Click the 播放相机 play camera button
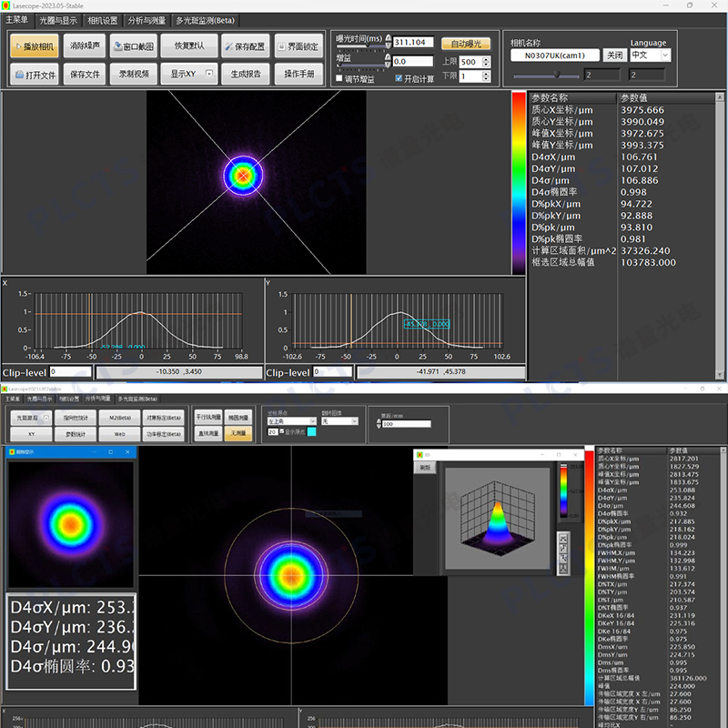Viewport: 728px width, 728px height. coord(34,45)
